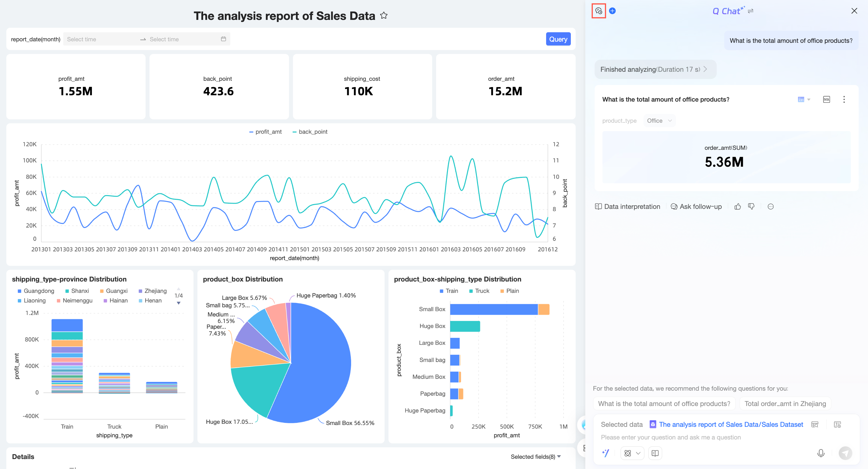View the SQL of the answer
868x469 pixels.
826,99
